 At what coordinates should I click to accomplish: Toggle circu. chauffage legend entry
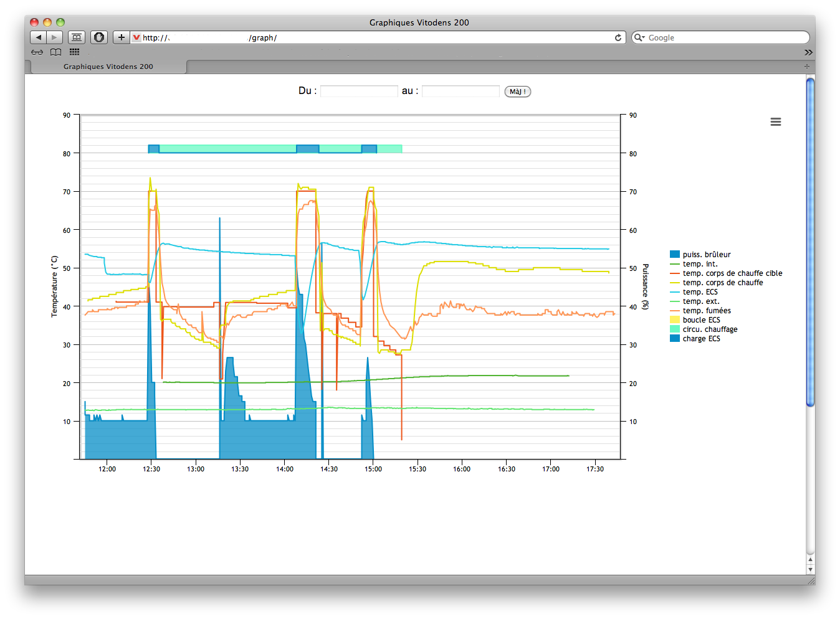click(x=704, y=329)
